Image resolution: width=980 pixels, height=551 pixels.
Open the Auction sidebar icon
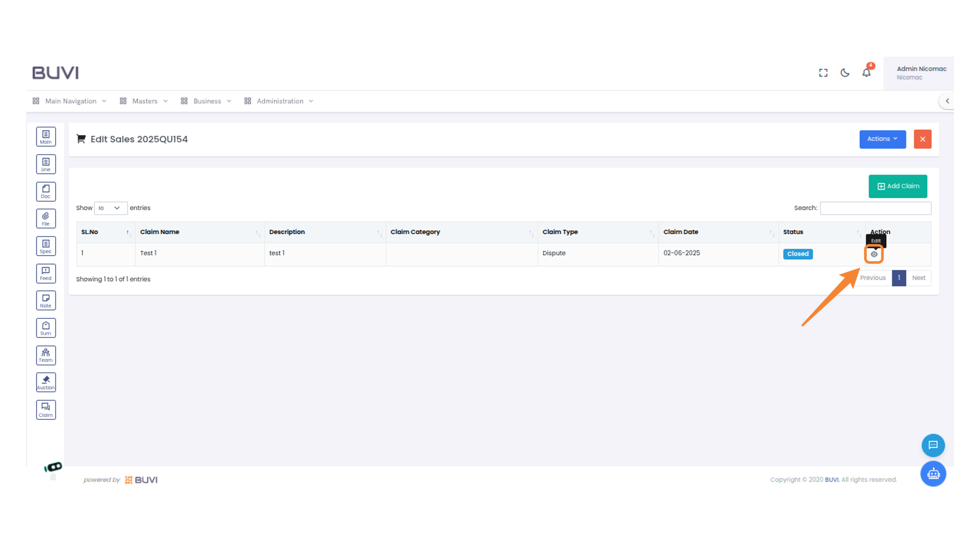pyautogui.click(x=46, y=382)
